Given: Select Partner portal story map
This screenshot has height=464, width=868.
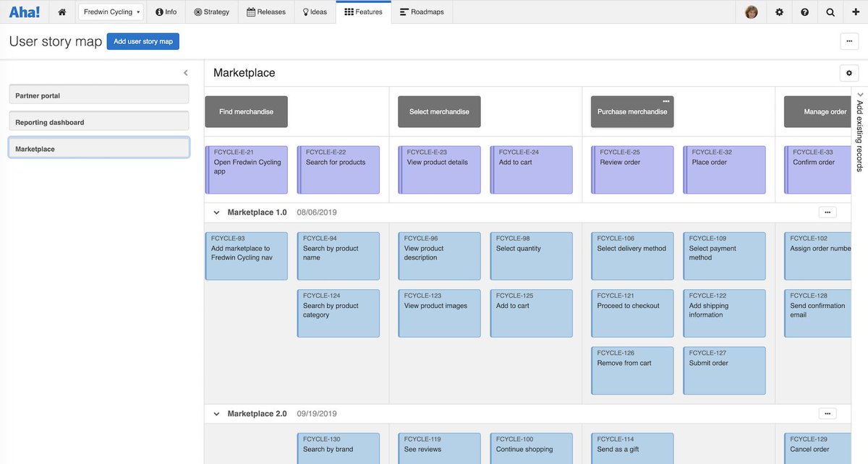Looking at the screenshot, I should pos(99,95).
